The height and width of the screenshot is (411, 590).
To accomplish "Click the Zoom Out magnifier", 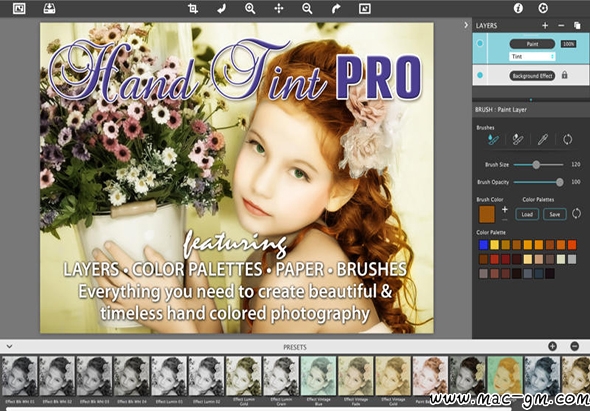I will 307,8.
